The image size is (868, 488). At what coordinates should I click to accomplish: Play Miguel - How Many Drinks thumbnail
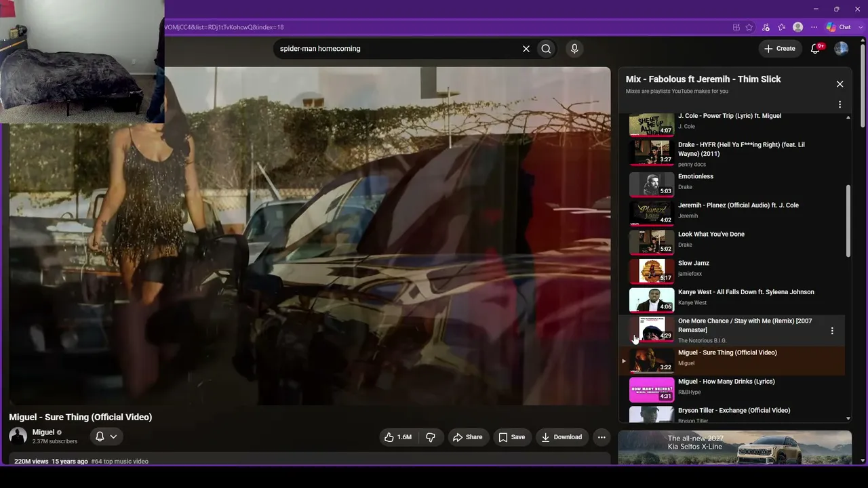click(652, 390)
